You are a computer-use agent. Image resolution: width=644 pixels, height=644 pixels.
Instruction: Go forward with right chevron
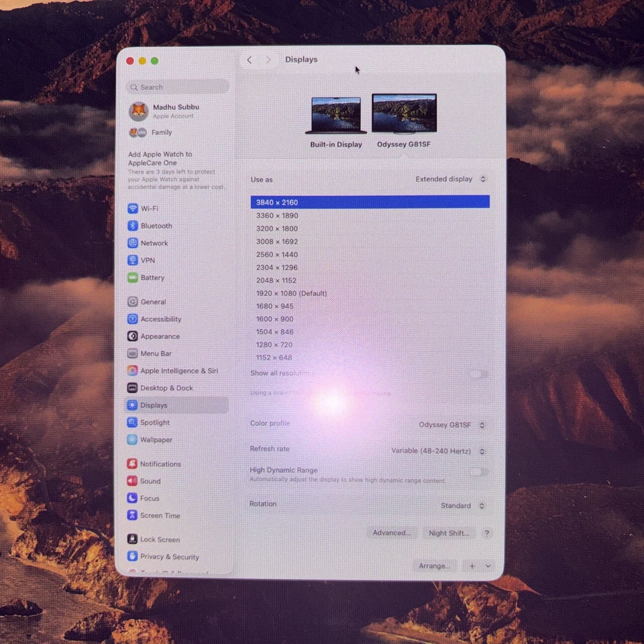click(268, 60)
